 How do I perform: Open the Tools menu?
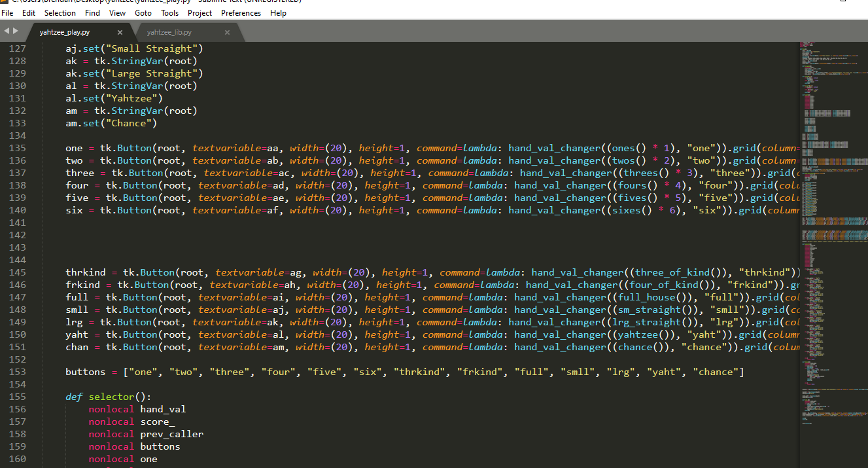point(170,12)
